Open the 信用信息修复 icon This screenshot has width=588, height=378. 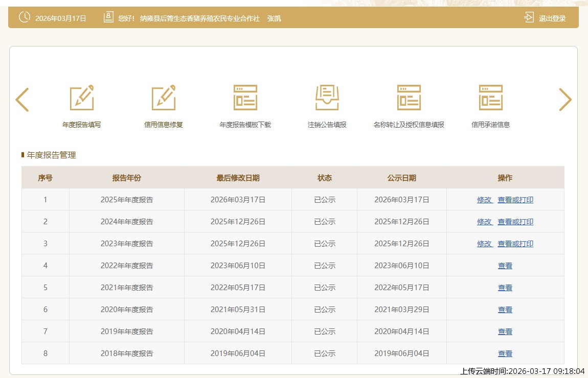164,98
